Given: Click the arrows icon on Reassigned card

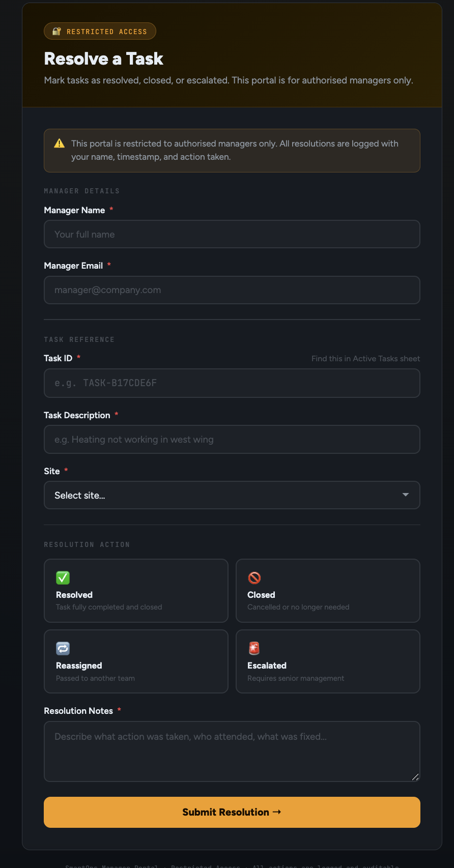Looking at the screenshot, I should click(x=63, y=648).
